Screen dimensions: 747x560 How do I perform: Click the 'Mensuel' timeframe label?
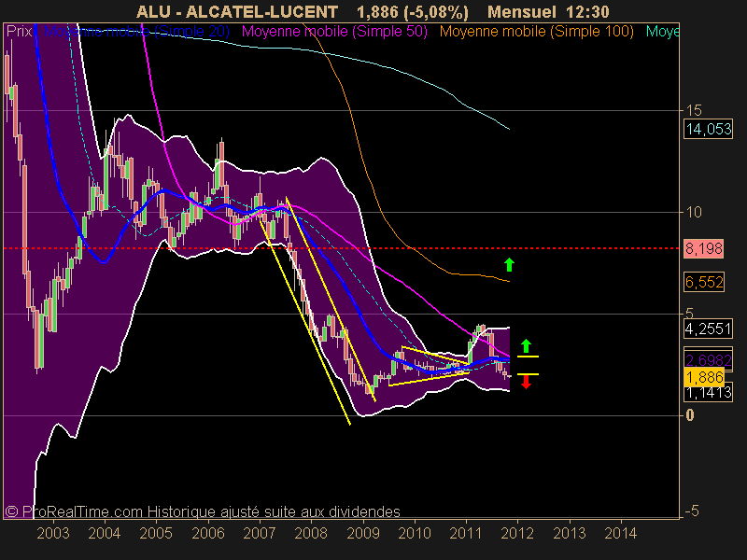(522, 11)
